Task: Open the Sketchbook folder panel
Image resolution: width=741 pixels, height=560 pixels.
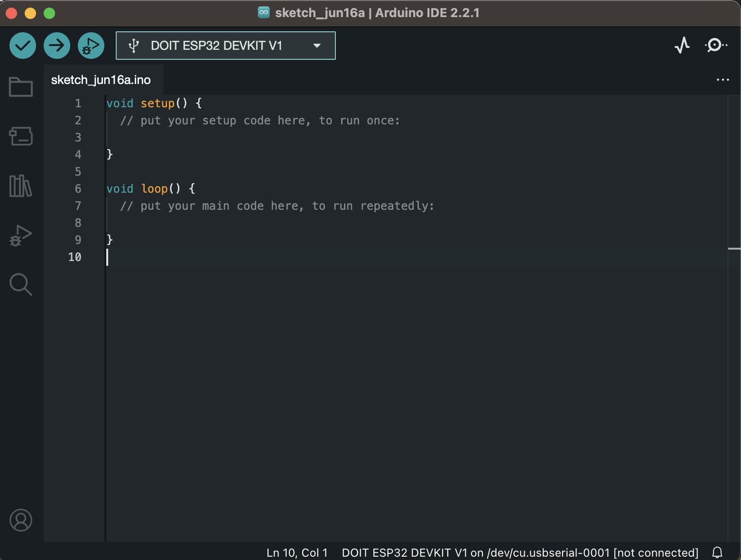Action: [21, 87]
